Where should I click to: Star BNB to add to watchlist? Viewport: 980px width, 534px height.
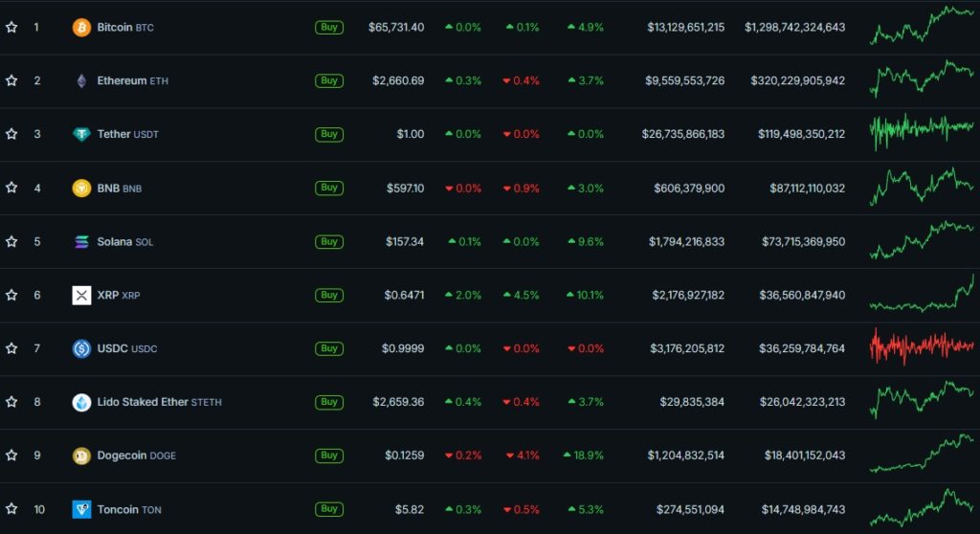(x=11, y=188)
